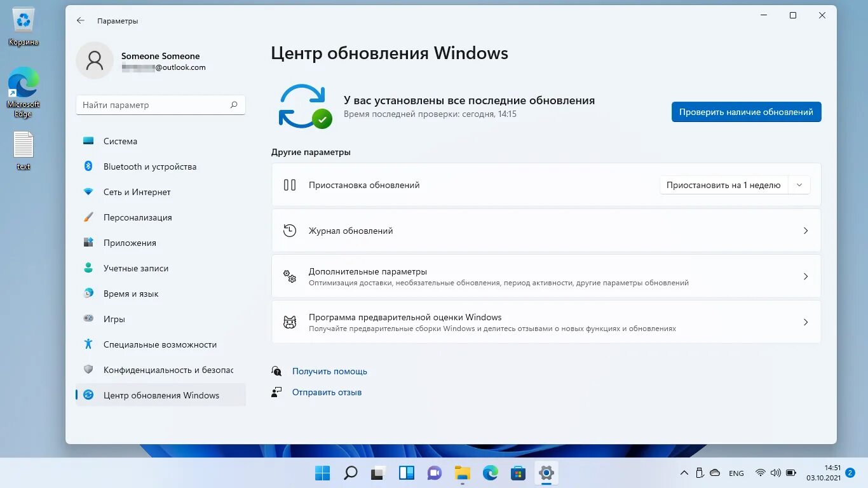868x488 pixels.
Task: Click the Wi-Fi network tray icon
Action: point(761,473)
